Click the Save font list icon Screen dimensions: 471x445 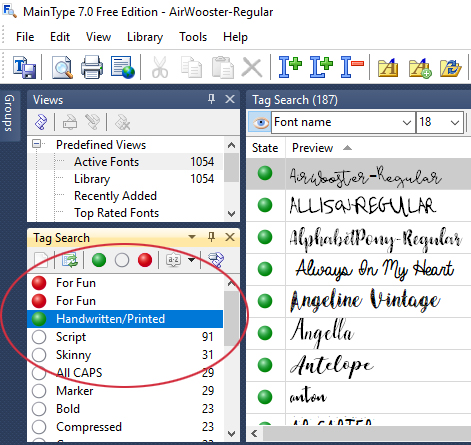pos(24,67)
